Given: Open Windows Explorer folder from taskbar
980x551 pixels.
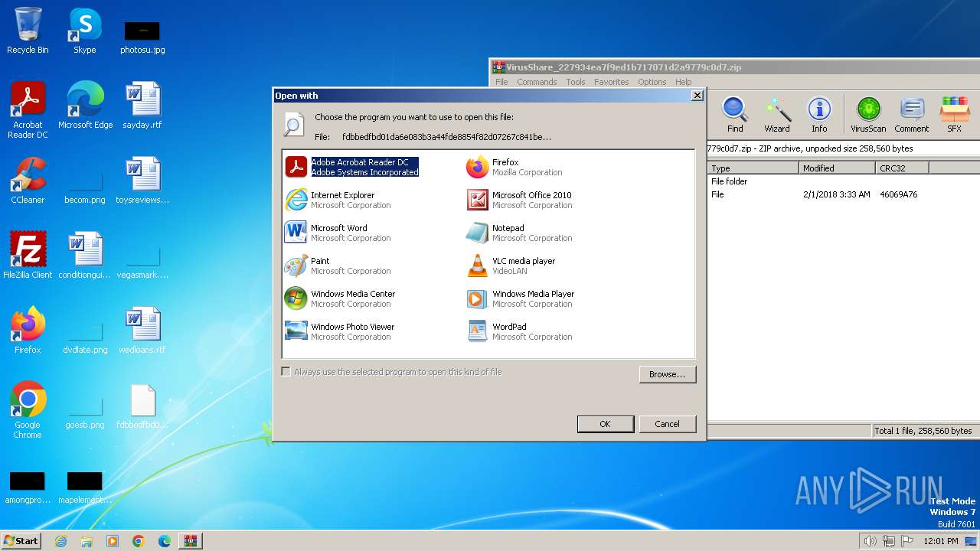Looking at the screenshot, I should pyautogui.click(x=87, y=541).
